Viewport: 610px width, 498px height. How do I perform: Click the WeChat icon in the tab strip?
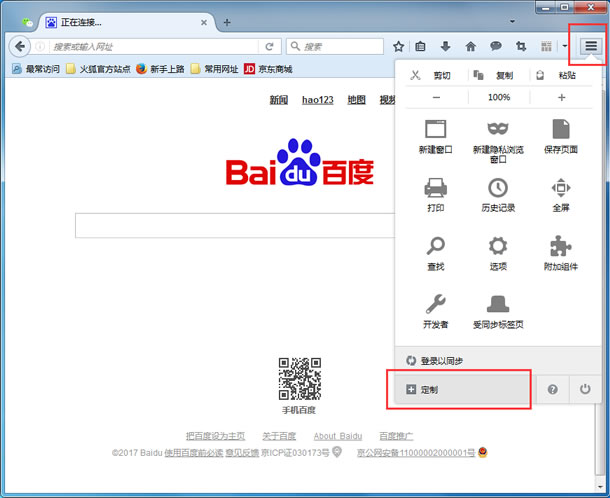coord(27,23)
